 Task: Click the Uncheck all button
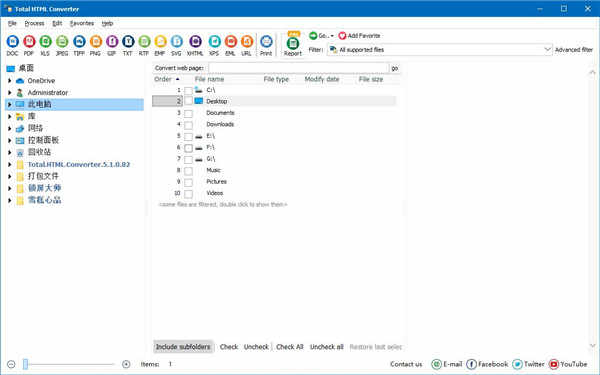pos(326,347)
